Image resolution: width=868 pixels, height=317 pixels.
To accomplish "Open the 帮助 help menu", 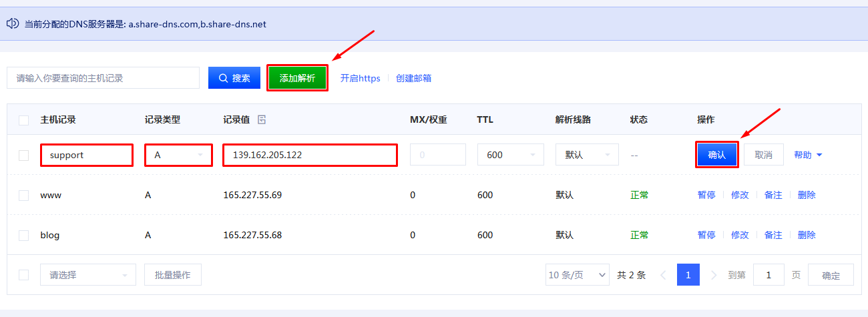I will (808, 155).
